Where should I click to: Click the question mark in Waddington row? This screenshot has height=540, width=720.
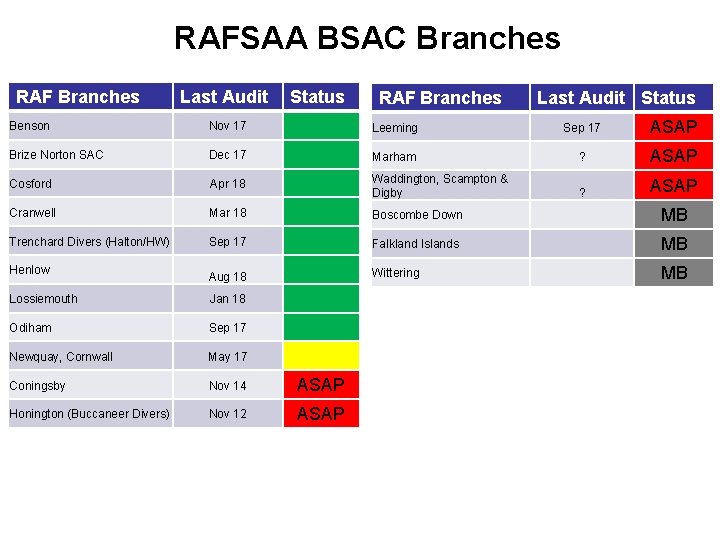click(x=582, y=192)
